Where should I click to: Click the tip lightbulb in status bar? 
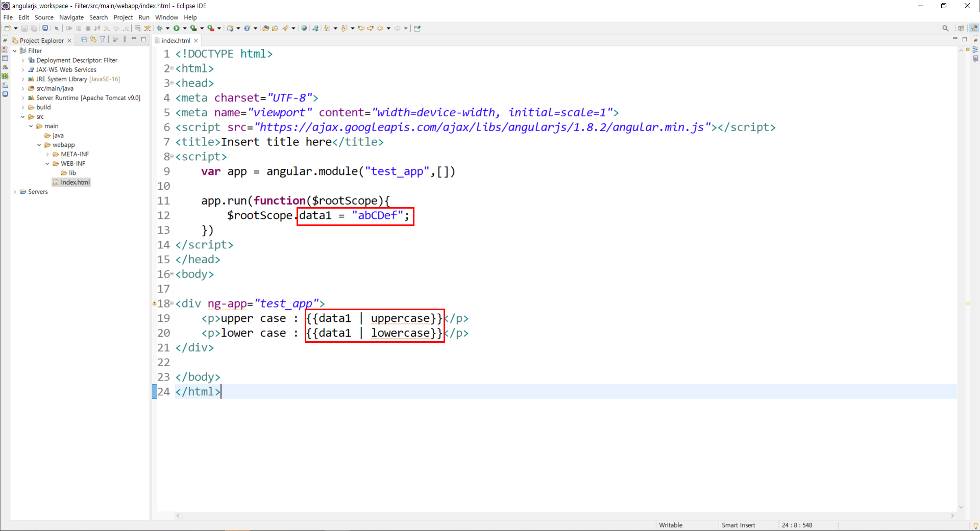pyautogui.click(x=975, y=525)
